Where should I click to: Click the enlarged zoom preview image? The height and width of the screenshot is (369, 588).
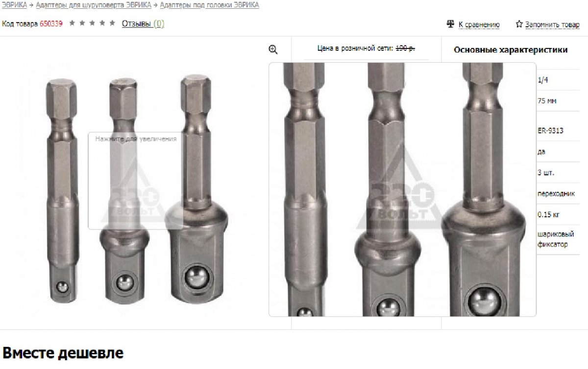pos(402,189)
